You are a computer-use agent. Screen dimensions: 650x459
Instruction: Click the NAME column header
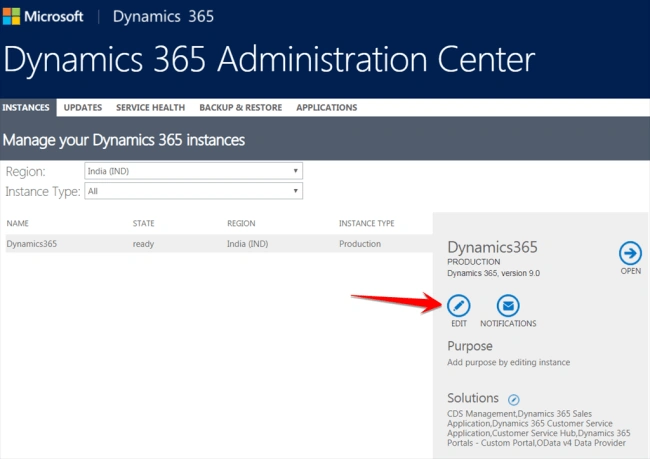[17, 223]
